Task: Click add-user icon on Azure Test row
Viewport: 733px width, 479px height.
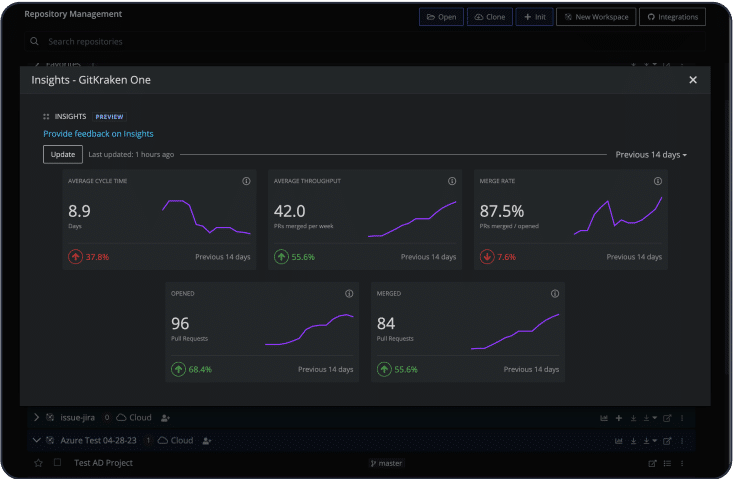Action: point(207,441)
